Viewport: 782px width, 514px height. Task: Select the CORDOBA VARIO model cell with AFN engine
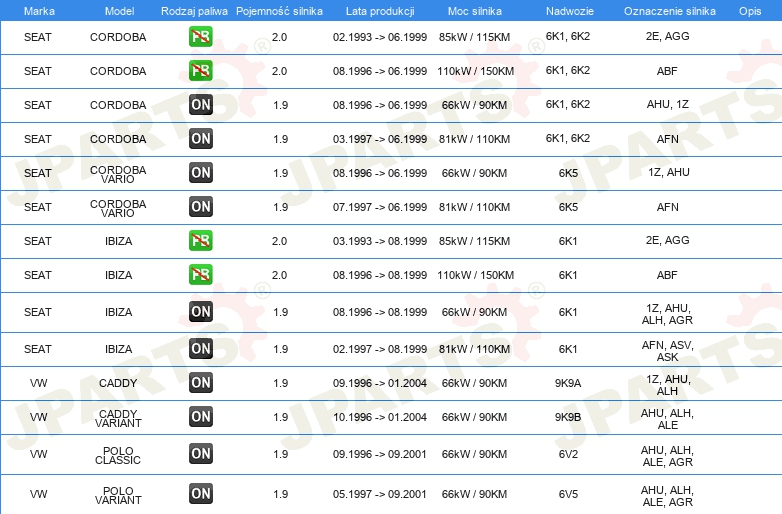pyautogui.click(x=118, y=208)
